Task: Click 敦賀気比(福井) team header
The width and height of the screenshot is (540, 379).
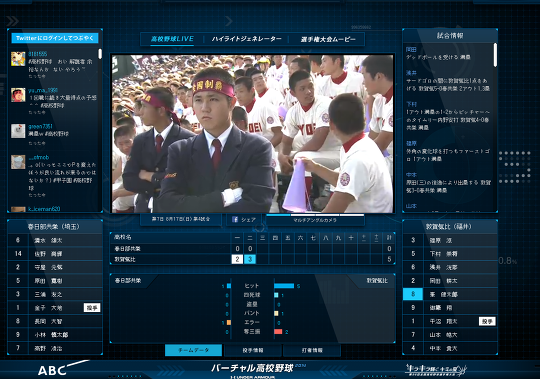Action: pyautogui.click(x=449, y=227)
